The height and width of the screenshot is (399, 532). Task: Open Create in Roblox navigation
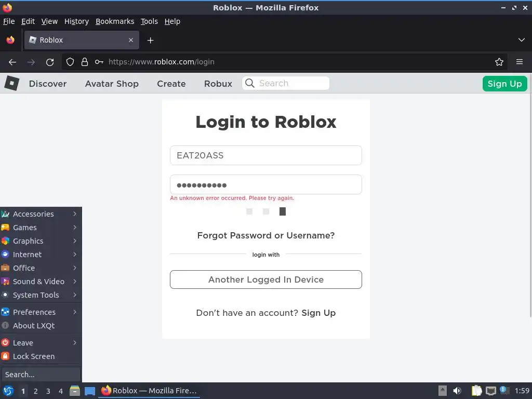tap(171, 84)
